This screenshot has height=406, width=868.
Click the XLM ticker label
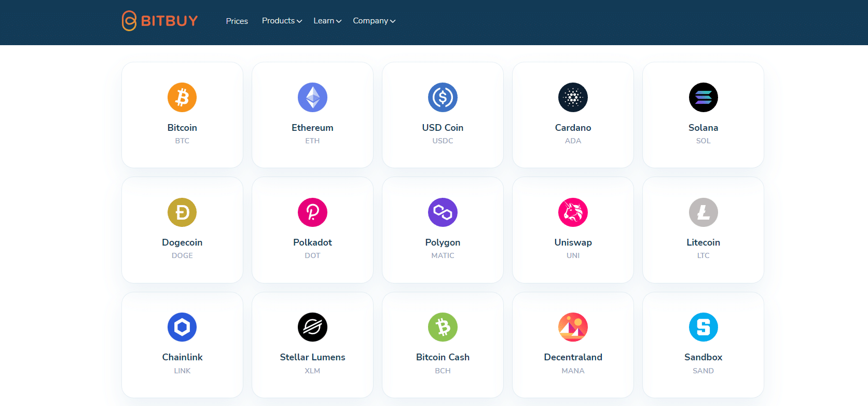[312, 371]
